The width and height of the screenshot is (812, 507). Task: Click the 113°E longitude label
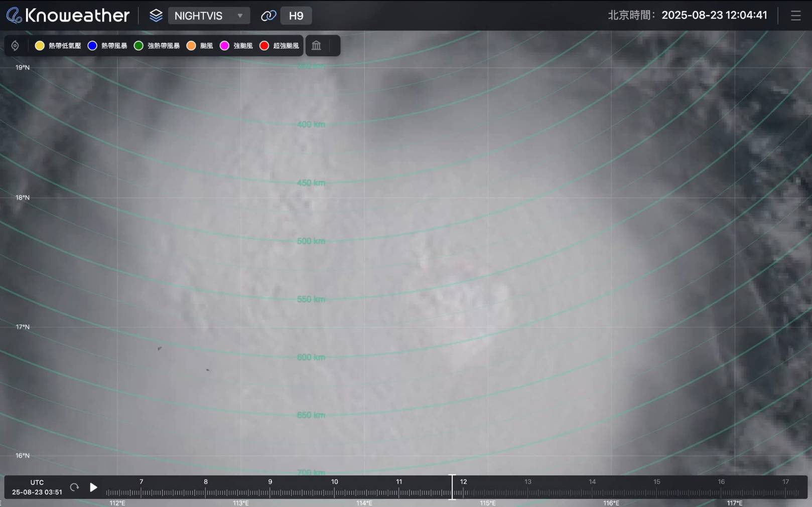241,503
